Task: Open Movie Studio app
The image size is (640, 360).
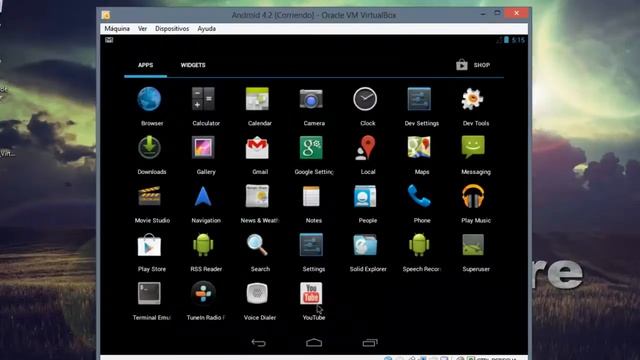Action: point(149,196)
